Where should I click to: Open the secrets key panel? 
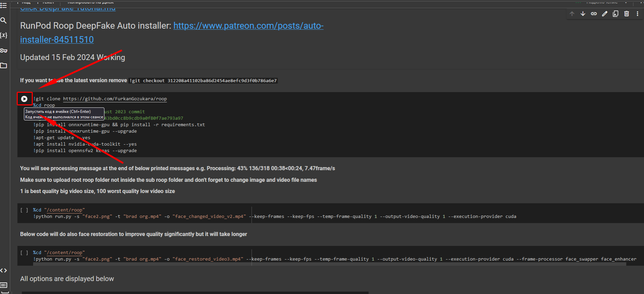[3, 50]
